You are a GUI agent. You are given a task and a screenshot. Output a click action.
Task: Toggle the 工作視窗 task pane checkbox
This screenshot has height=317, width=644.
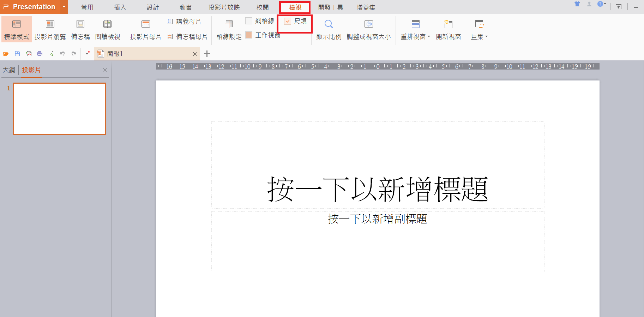click(x=249, y=35)
